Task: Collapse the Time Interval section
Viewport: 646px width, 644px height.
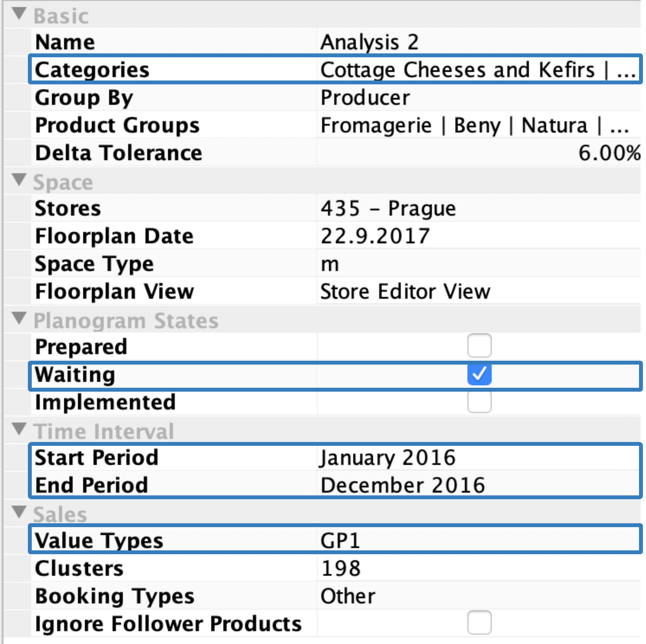Action: tap(19, 429)
